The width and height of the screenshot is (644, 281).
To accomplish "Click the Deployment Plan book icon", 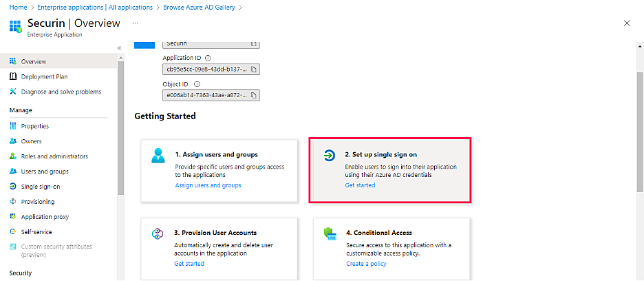I will click(x=12, y=76).
